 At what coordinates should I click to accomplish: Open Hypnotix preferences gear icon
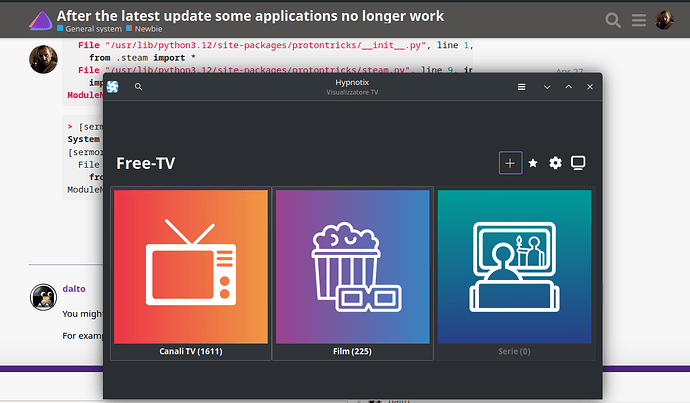(x=555, y=163)
